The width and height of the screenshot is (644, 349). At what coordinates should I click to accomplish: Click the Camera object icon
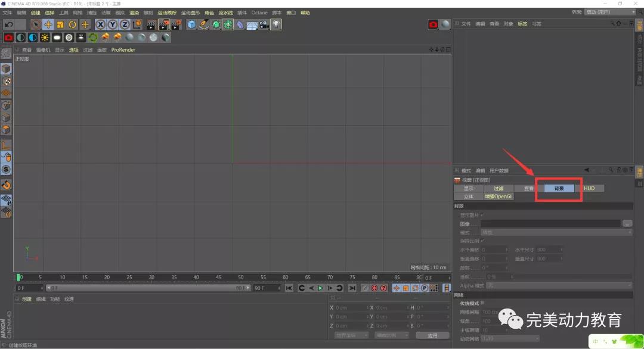click(264, 24)
